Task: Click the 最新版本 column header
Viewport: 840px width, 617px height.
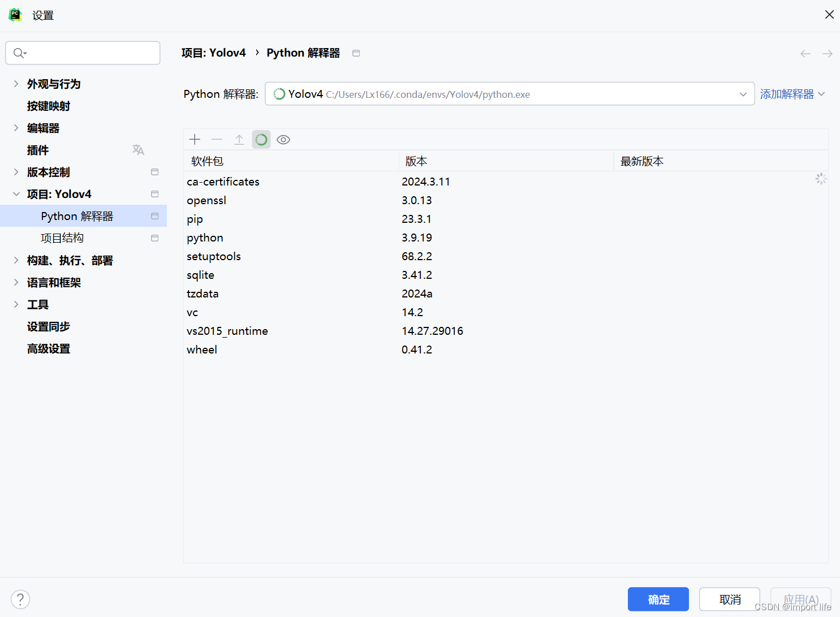Action: pyautogui.click(x=721, y=161)
